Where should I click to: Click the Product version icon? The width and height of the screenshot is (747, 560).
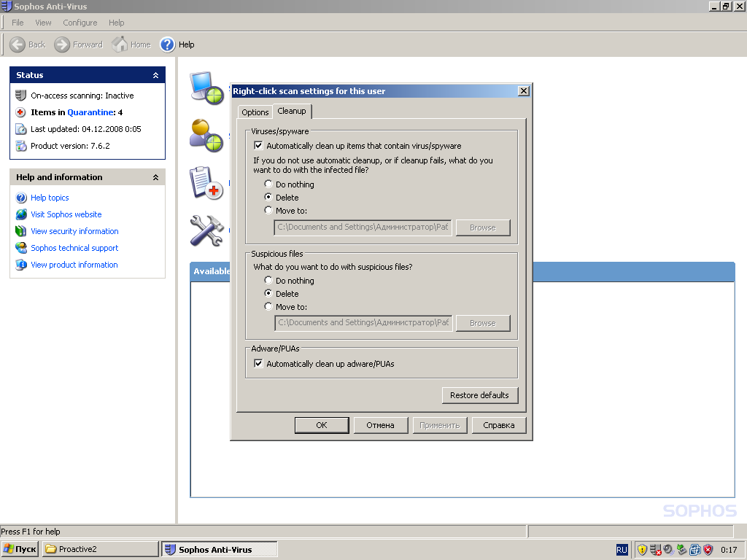click(x=20, y=146)
